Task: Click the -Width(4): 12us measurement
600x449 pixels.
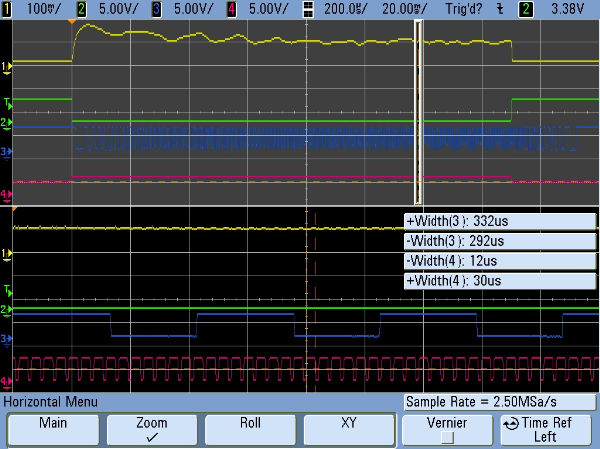Action: [x=500, y=261]
